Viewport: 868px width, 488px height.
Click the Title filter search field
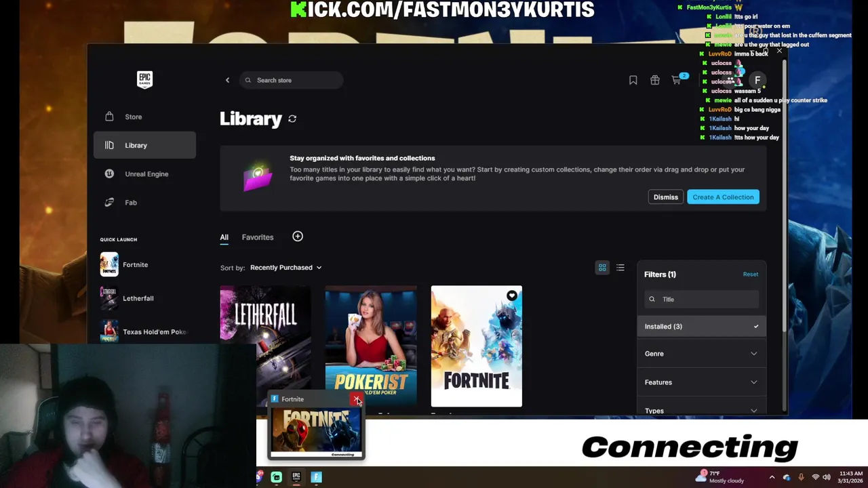702,299
